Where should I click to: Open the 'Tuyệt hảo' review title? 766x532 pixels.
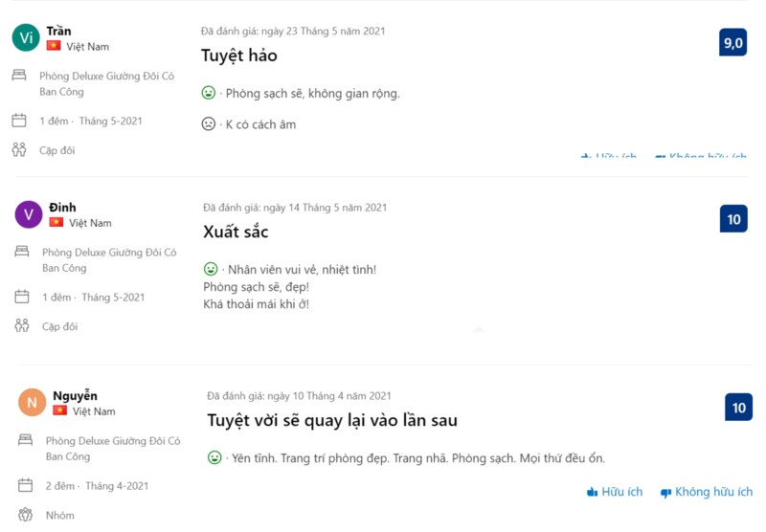click(239, 55)
